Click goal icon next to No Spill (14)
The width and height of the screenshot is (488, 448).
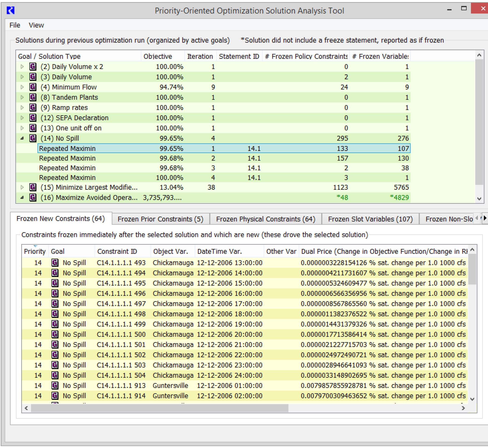tap(33, 138)
